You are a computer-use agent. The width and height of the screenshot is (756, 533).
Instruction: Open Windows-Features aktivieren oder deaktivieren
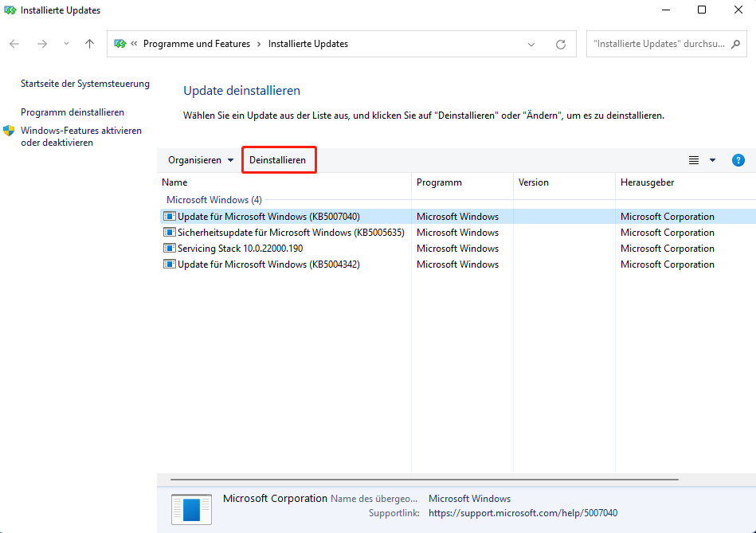80,136
